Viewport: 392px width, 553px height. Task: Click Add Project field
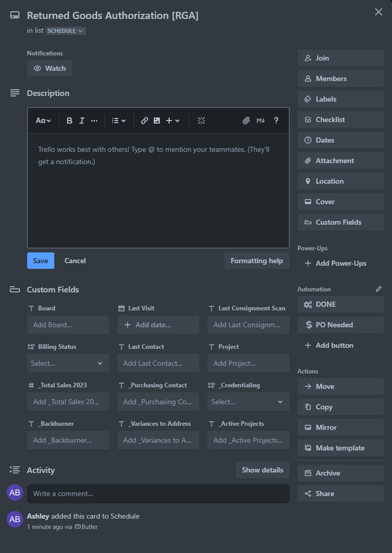tap(248, 363)
